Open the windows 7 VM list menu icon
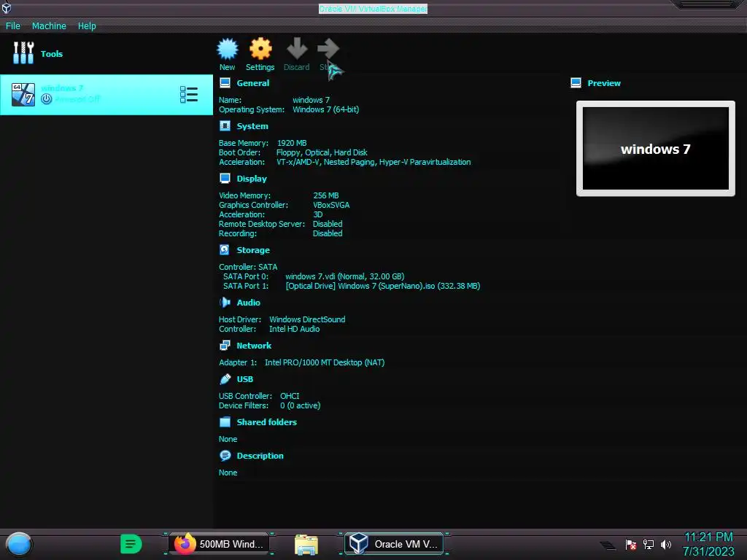Image resolution: width=747 pixels, height=560 pixels. click(x=189, y=94)
